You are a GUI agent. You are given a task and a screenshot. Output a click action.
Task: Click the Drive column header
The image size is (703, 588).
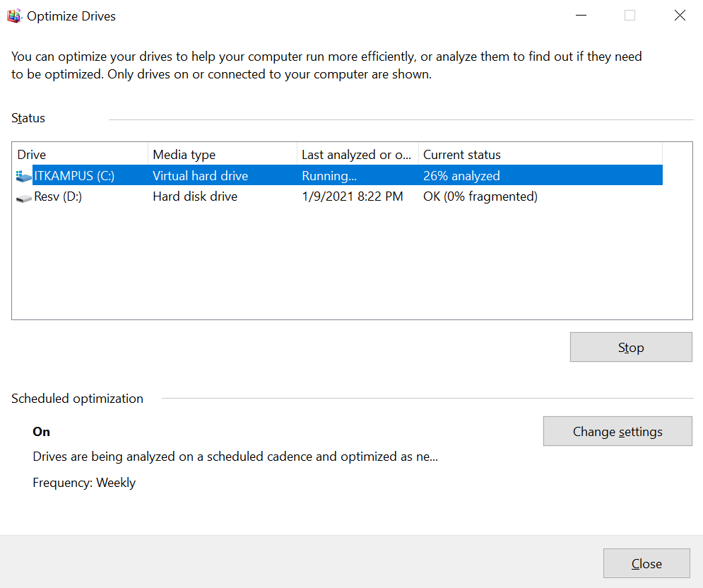32,154
